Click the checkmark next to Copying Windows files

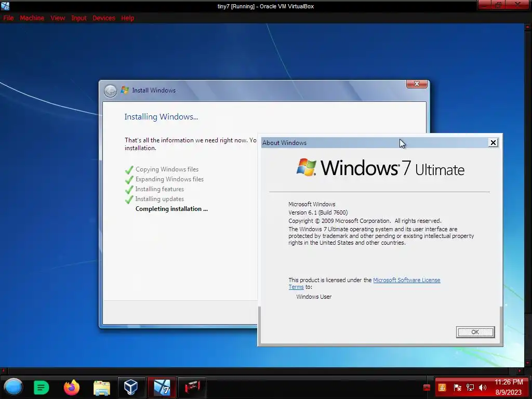tap(129, 170)
